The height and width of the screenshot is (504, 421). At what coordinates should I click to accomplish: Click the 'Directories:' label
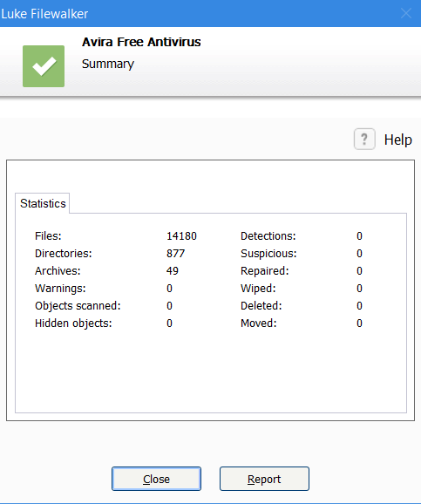pos(64,254)
